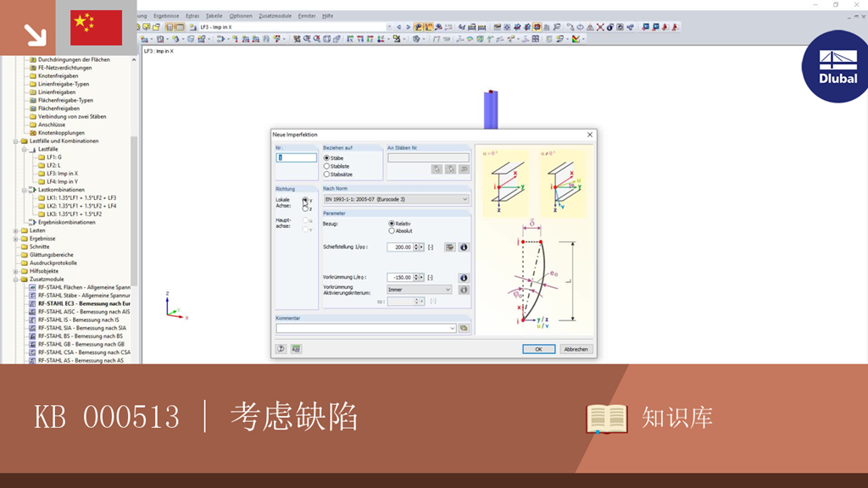Click the reverse-selection icon under An Stäben Nr.
Image resolution: width=868 pixels, height=488 pixels.
[464, 169]
